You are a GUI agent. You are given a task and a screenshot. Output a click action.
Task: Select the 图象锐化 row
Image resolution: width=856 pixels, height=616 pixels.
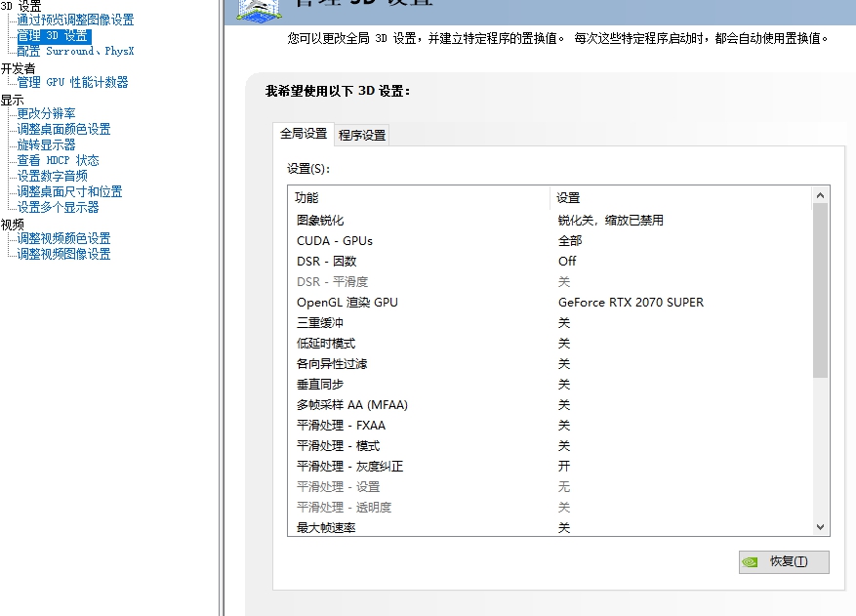tap(550, 221)
